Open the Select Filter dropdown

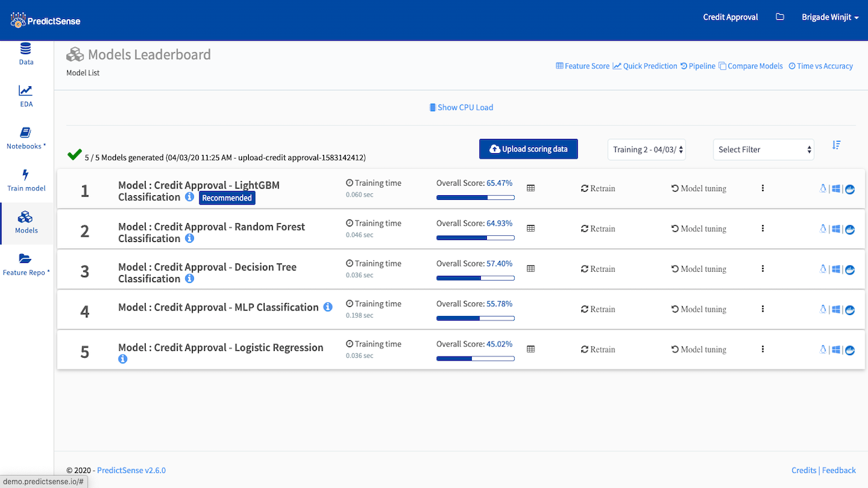(x=764, y=149)
